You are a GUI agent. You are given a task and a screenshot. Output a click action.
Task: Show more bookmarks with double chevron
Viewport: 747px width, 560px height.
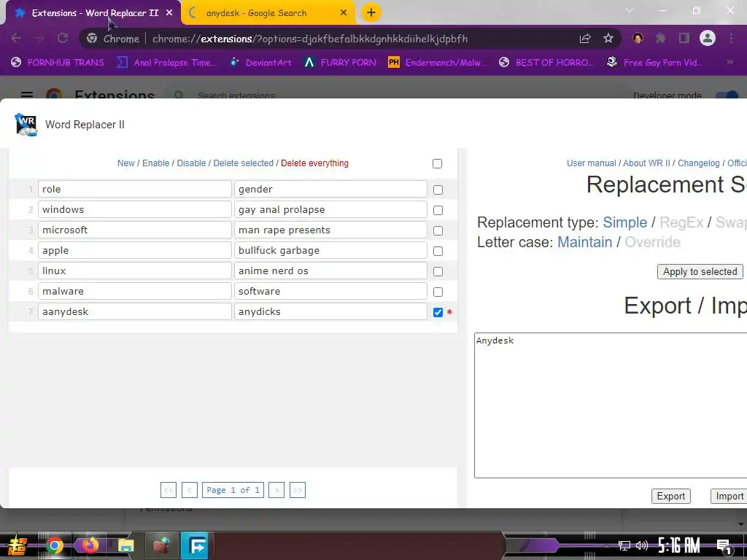[x=729, y=62]
